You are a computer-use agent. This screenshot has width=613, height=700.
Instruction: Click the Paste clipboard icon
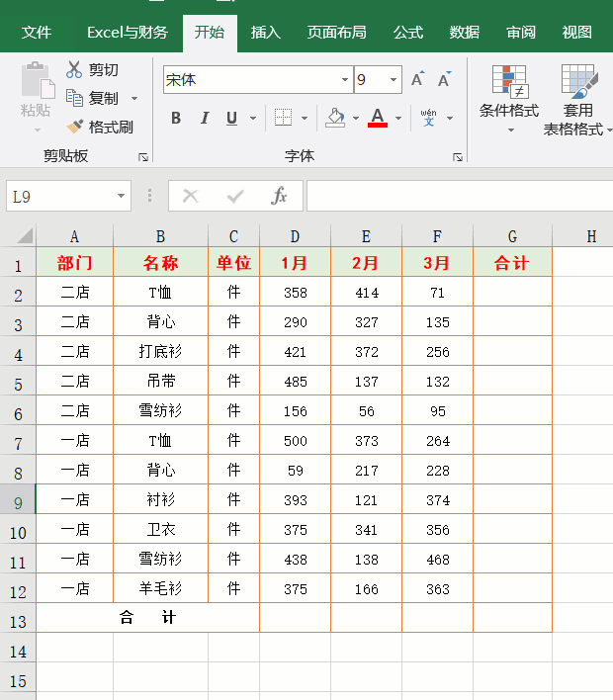coord(38,80)
